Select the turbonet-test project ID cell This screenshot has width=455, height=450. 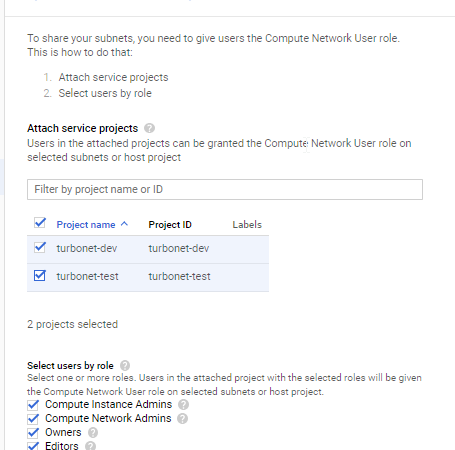click(179, 276)
